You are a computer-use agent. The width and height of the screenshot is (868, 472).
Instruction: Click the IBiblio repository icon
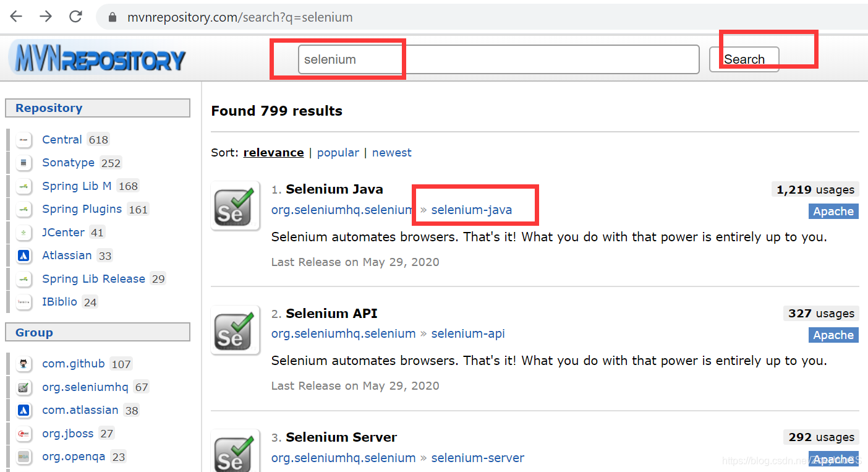(24, 302)
